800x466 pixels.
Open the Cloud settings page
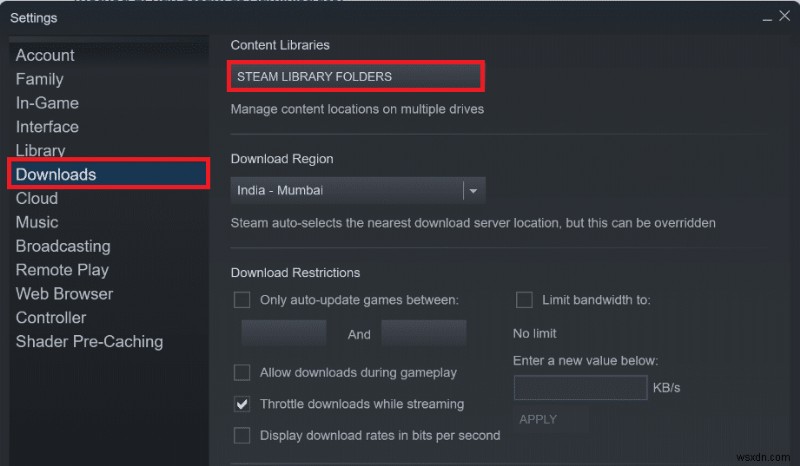[x=37, y=198]
